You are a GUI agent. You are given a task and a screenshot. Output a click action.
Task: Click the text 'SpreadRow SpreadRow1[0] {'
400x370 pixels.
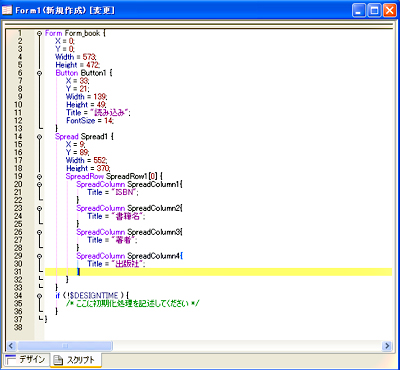(x=114, y=176)
